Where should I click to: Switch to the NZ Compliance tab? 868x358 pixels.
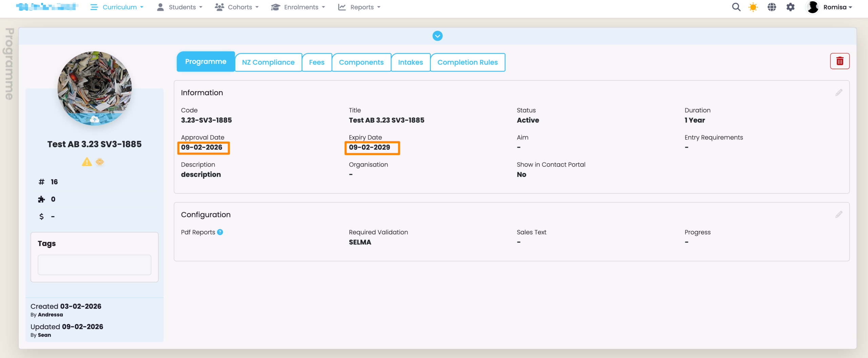click(x=268, y=62)
